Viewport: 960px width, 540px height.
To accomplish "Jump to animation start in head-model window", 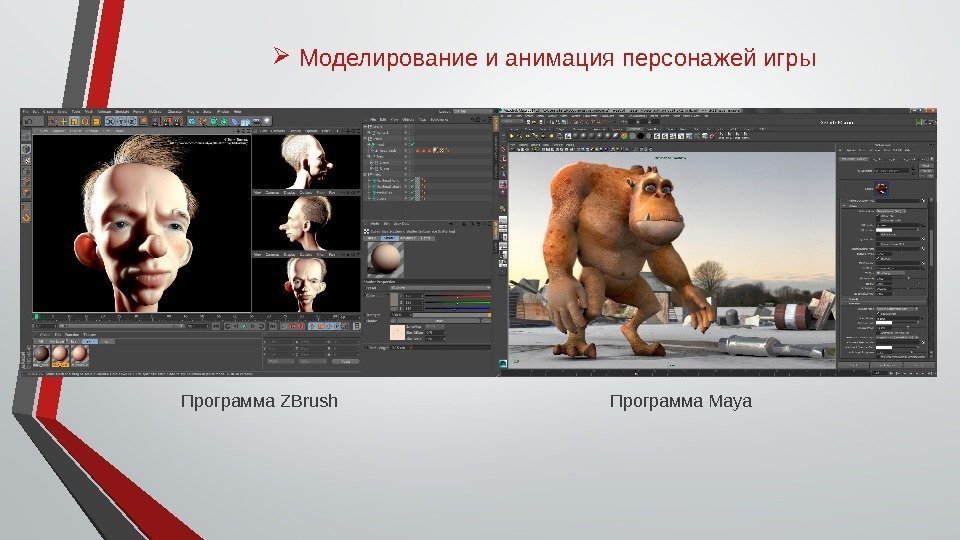I will [x=216, y=326].
